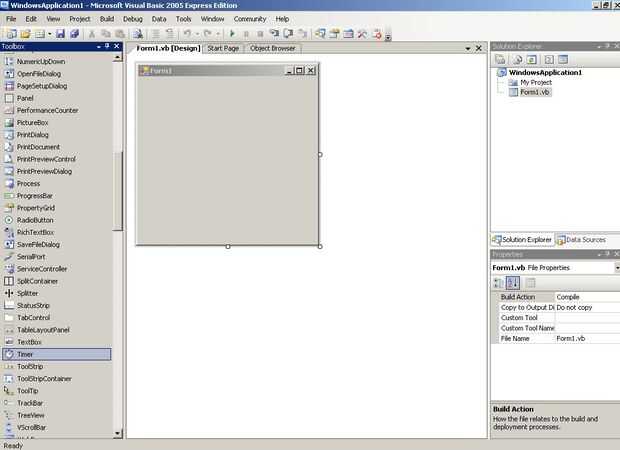This screenshot has height=450, width=620.
Task: Select the PictureBox control in Toolbox
Action: [x=32, y=123]
